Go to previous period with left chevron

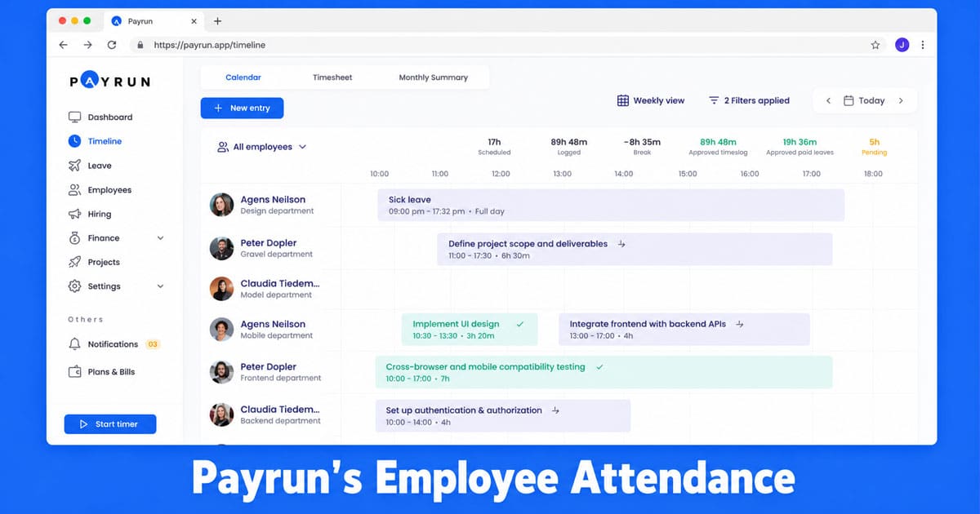pos(828,100)
